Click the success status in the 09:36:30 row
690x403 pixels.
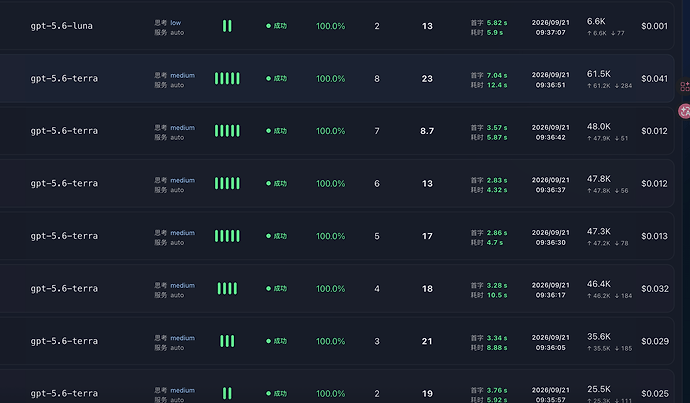276,236
